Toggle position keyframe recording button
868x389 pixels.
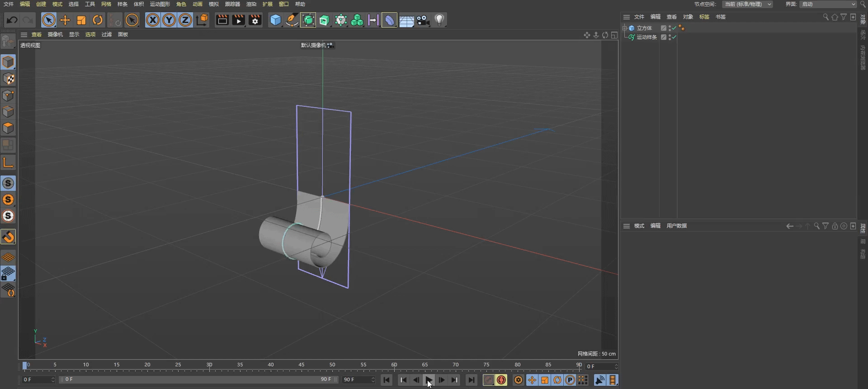point(532,380)
